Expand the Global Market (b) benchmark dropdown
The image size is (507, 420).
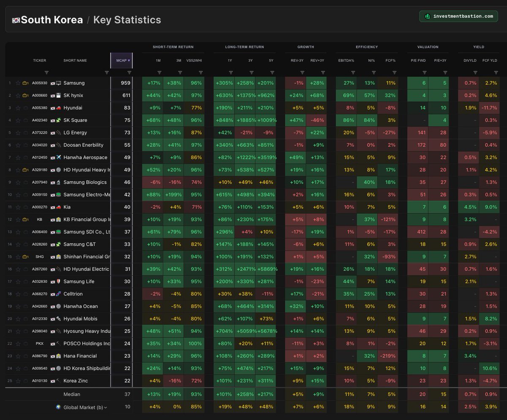[x=106, y=407]
